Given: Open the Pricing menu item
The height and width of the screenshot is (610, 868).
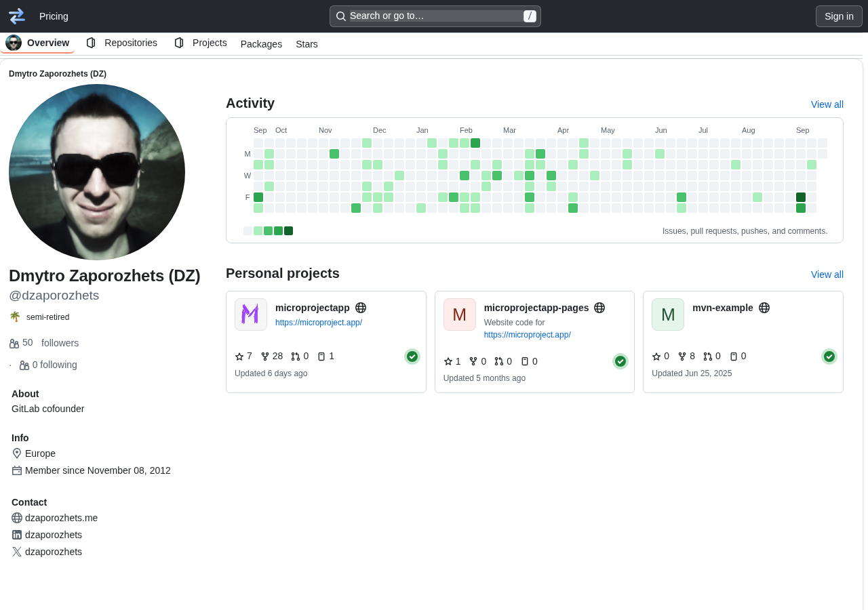Looking at the screenshot, I should [x=54, y=16].
